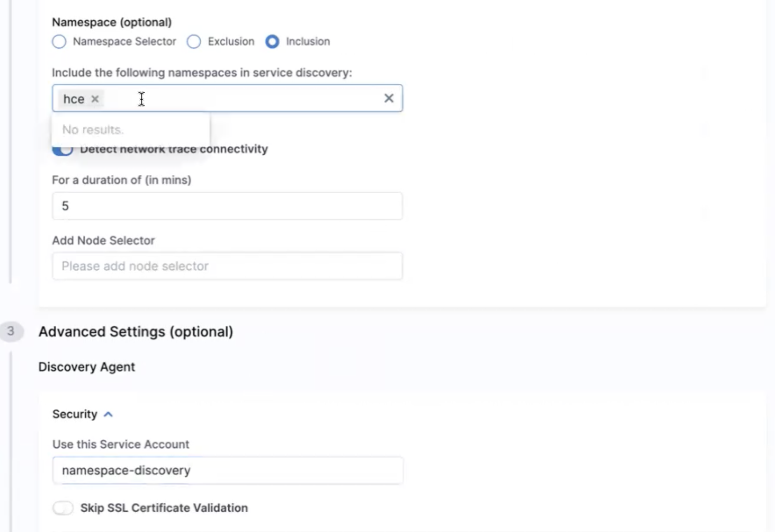Edit the Service Account field namespace-discovery
Viewport: 775px width, 532px height.
[227, 470]
